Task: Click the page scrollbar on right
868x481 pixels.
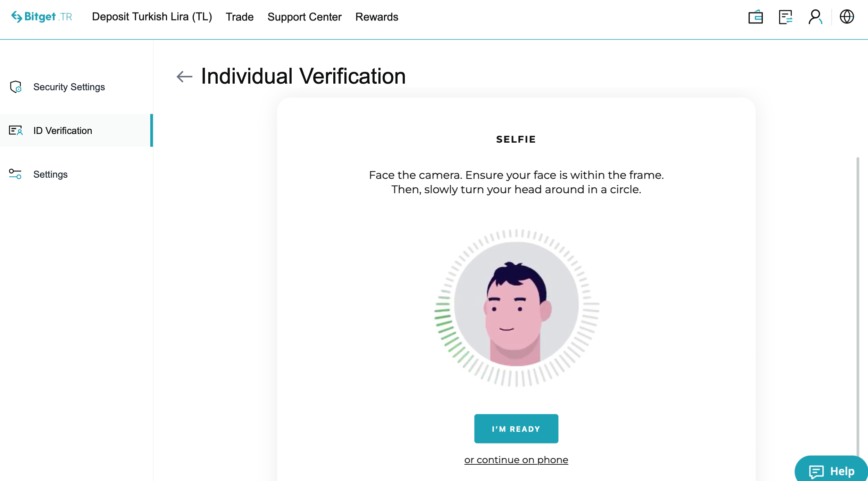Action: tap(858, 305)
